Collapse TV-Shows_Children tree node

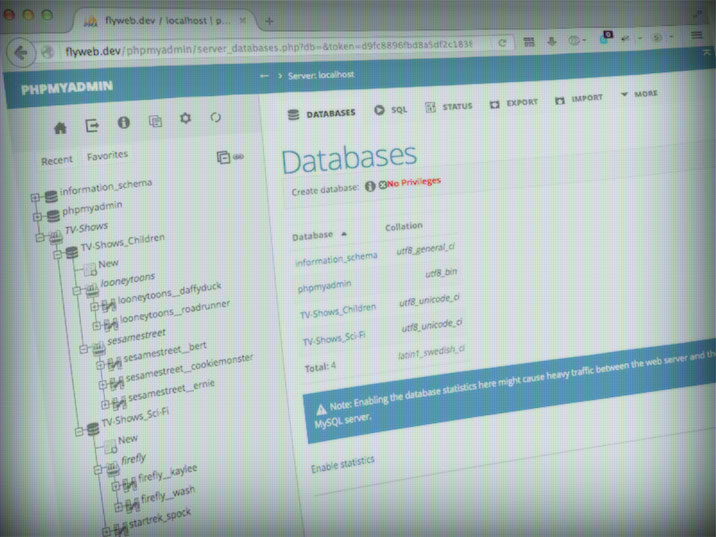pyautogui.click(x=57, y=255)
